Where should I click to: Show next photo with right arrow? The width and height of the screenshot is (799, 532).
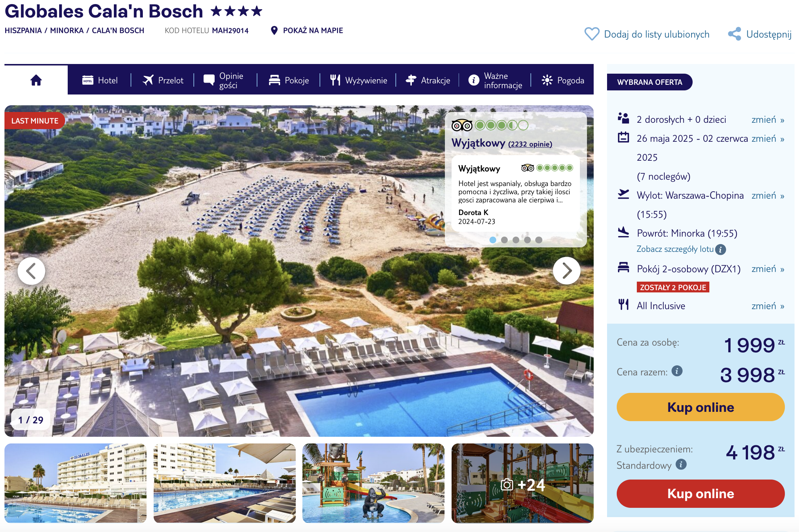point(567,271)
